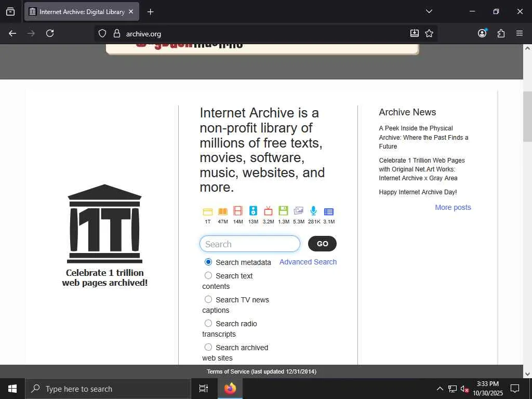
Task: Open the Firefox account icon
Action: [x=482, y=33]
